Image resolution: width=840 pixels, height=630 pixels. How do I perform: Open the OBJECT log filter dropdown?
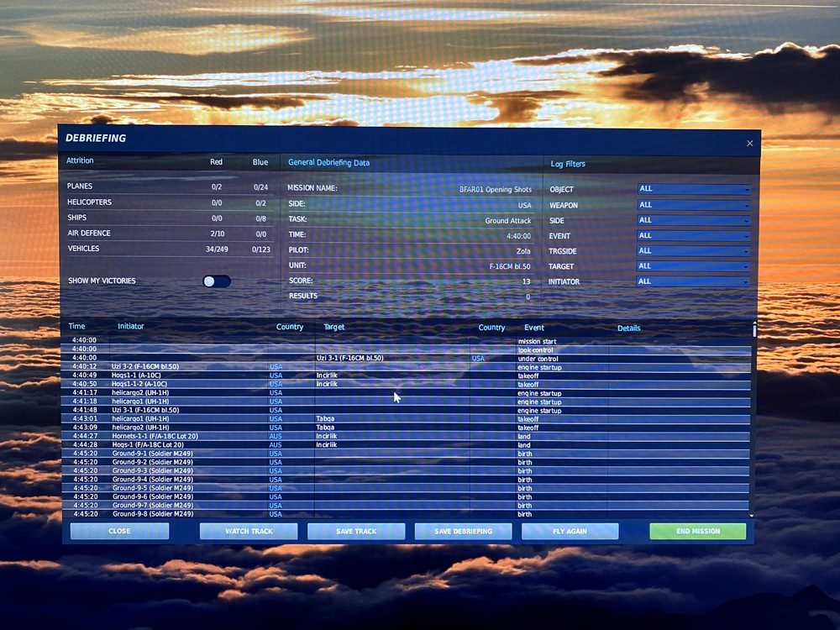694,189
